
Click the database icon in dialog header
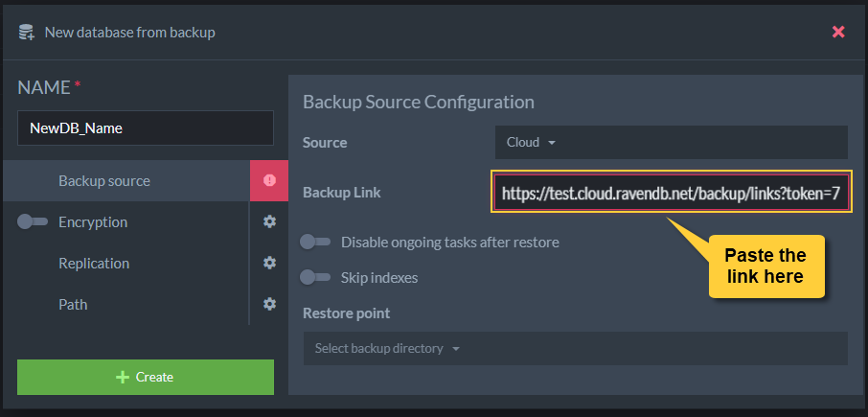27,33
